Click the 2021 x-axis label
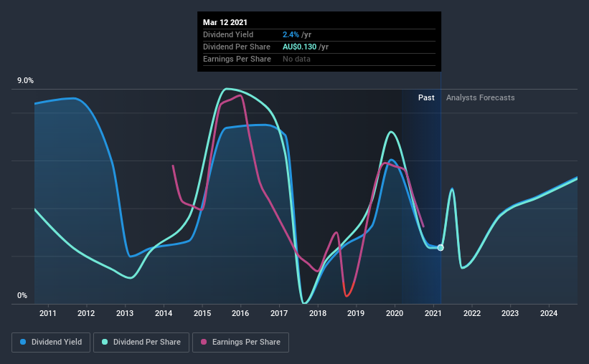Screen dimensions: 589x364 coord(433,313)
